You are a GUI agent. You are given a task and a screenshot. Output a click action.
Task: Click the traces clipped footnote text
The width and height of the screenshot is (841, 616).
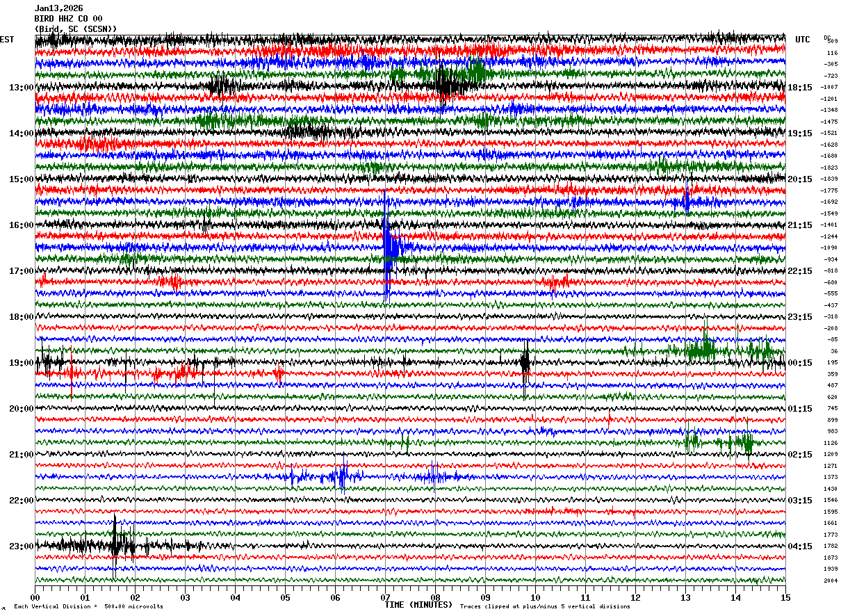point(545,607)
